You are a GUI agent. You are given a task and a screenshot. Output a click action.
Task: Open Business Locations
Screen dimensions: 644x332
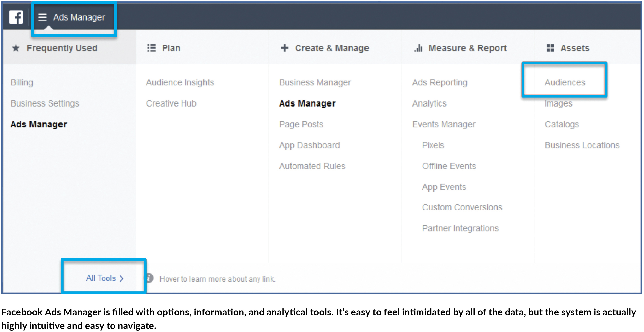click(x=582, y=145)
